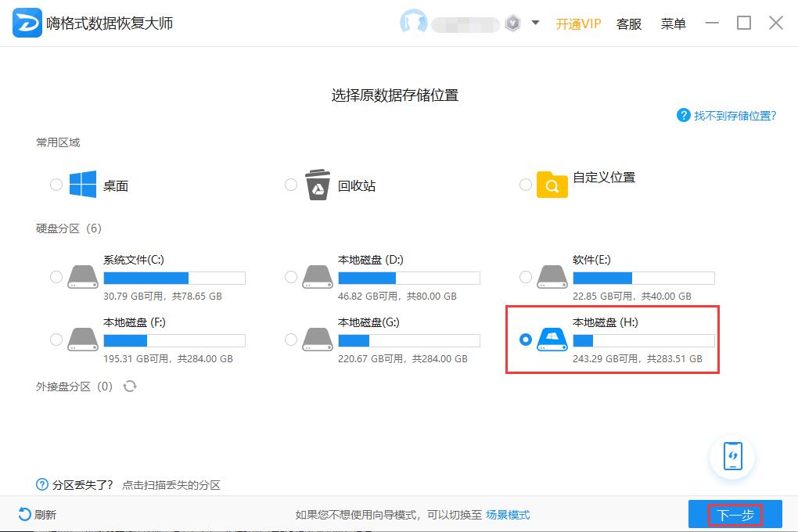Select the System Files (C:) drive radio button
Viewport: 798px width, 532px height.
click(x=56, y=277)
